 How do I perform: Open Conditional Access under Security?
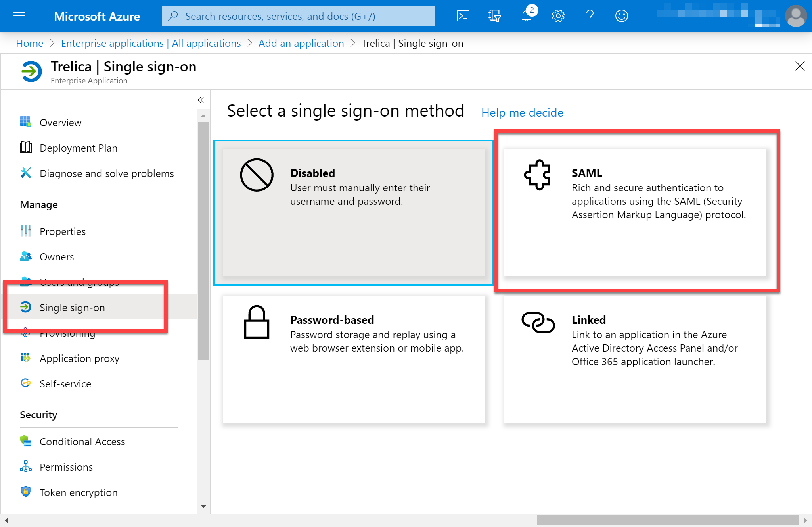(82, 442)
